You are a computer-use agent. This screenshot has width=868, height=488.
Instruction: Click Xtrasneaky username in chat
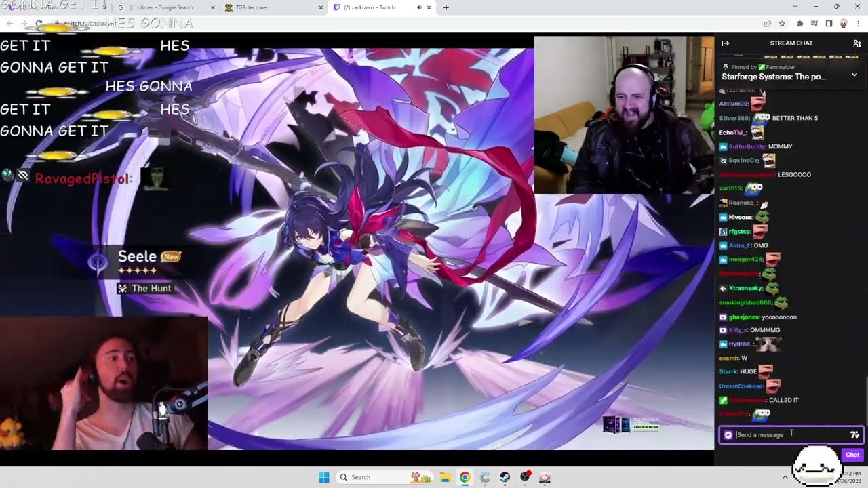746,288
